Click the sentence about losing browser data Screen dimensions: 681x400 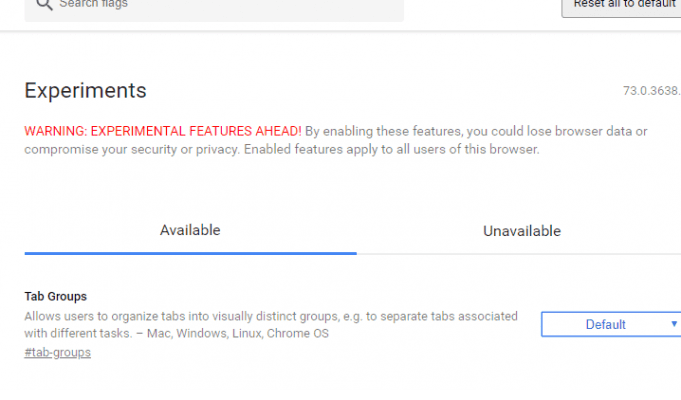[476, 131]
